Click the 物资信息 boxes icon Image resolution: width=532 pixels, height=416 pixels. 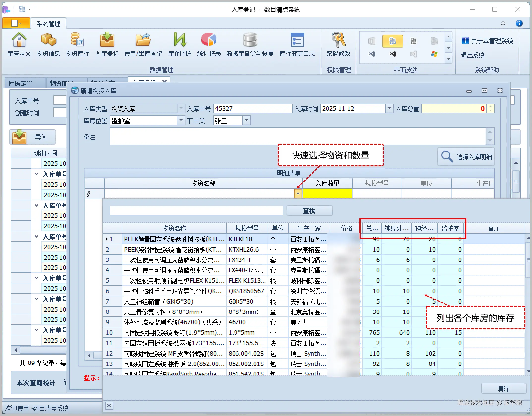click(x=48, y=40)
